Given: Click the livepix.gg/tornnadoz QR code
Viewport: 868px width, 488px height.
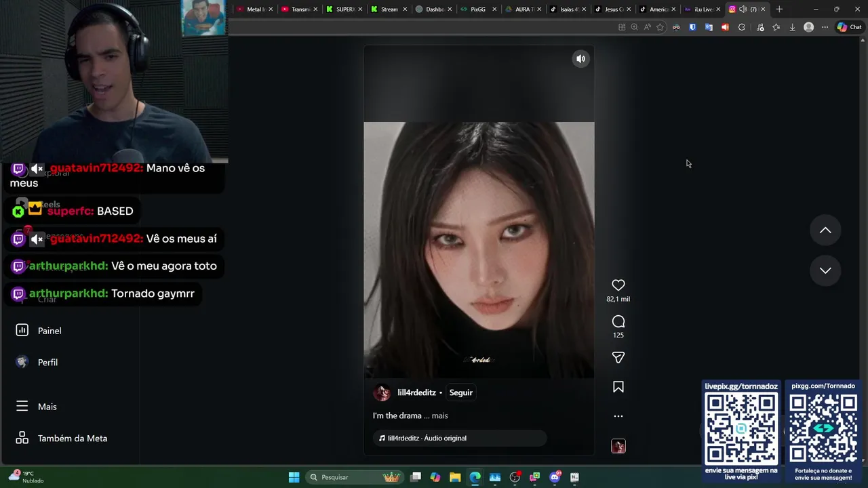Looking at the screenshot, I should click(x=741, y=429).
